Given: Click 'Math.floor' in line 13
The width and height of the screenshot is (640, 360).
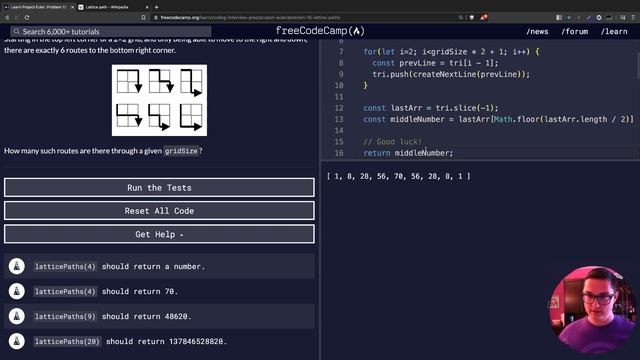Looking at the screenshot, I should pos(516,119).
